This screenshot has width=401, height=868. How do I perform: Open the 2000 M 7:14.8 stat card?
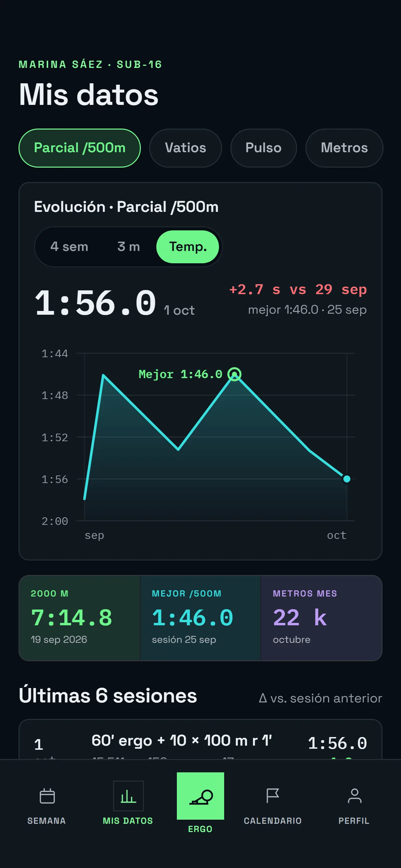(80, 618)
